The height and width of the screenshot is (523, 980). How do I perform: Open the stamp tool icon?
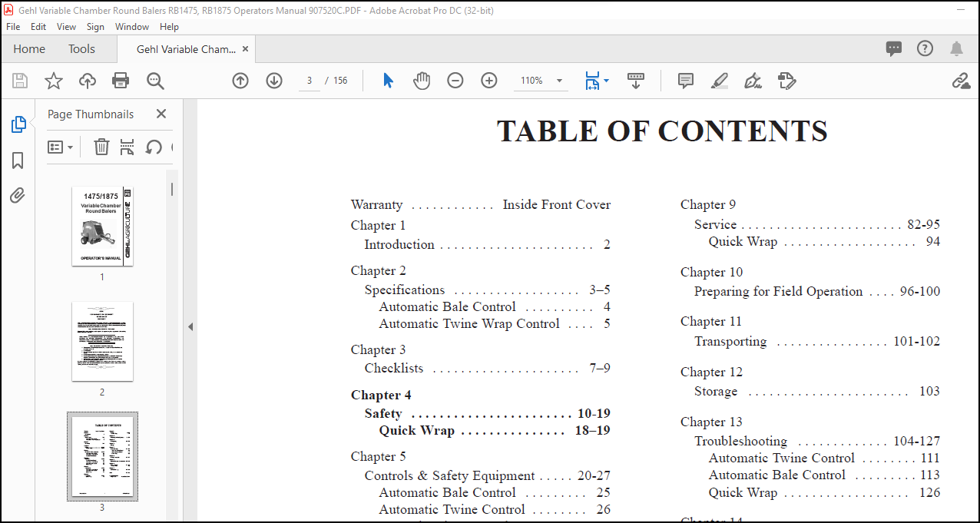click(x=786, y=81)
